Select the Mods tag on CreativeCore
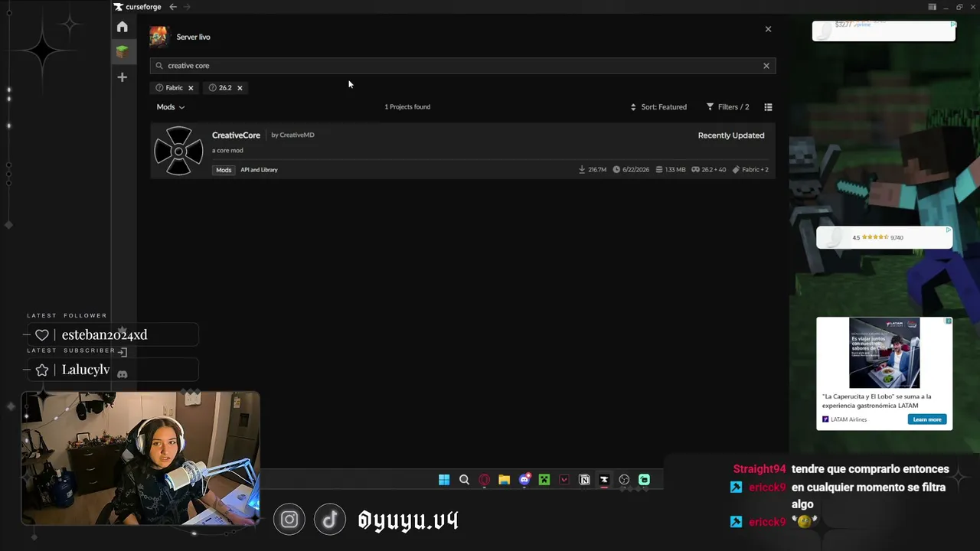 pos(224,170)
